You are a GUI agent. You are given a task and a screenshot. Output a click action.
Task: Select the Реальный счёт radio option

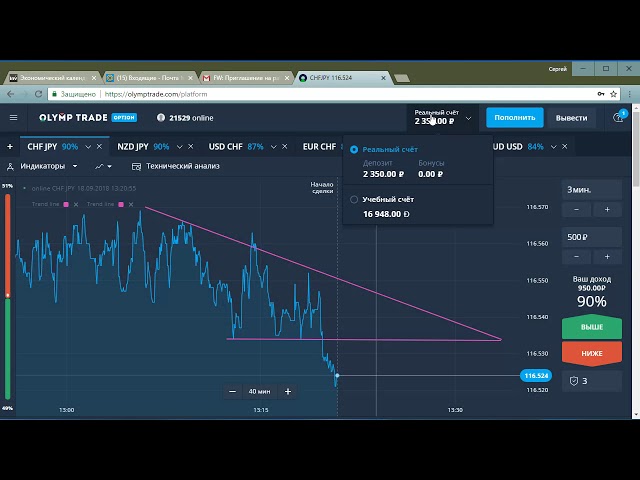coord(354,148)
